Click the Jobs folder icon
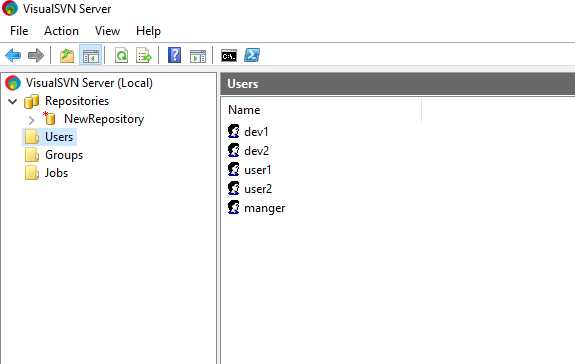This screenshot has width=575, height=364. [32, 173]
